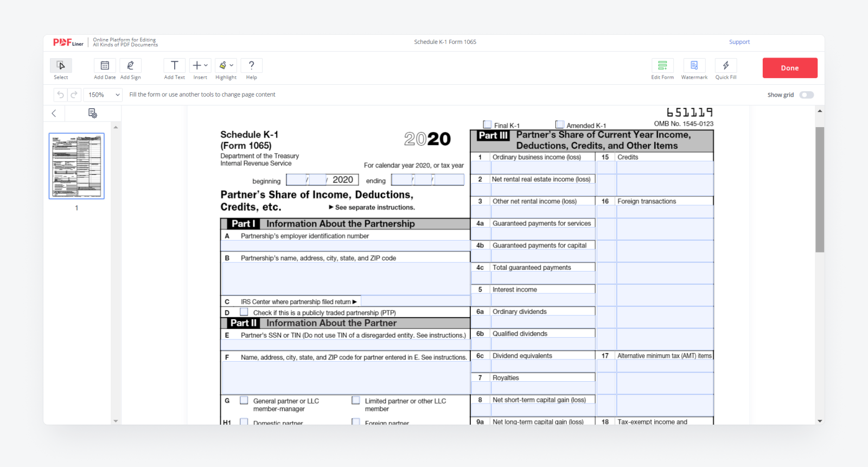Click employer identification number field

(345, 246)
